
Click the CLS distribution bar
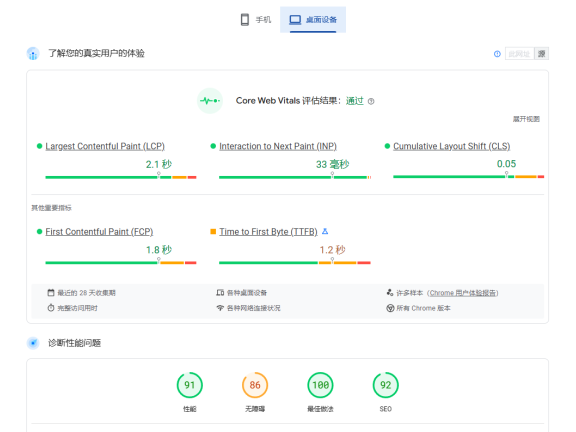point(468,177)
